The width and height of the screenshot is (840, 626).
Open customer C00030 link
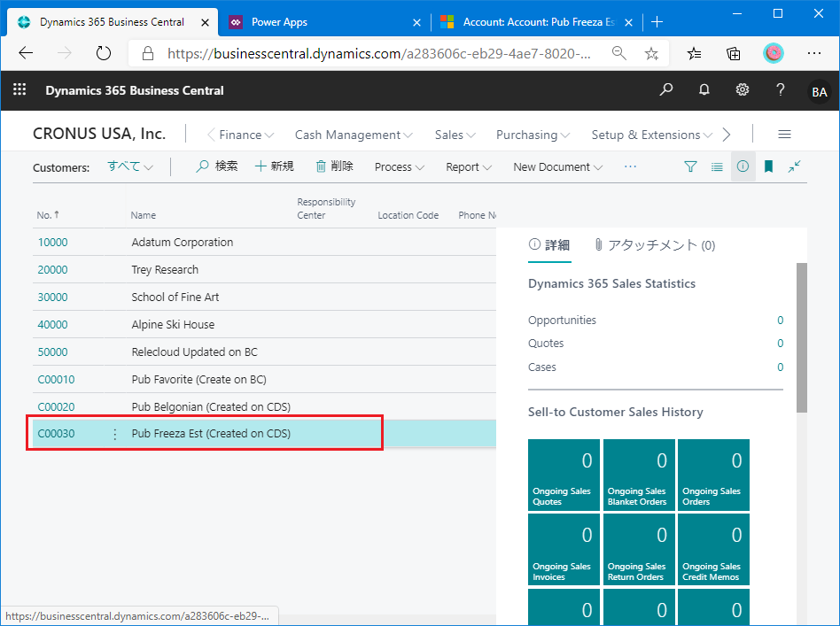56,434
